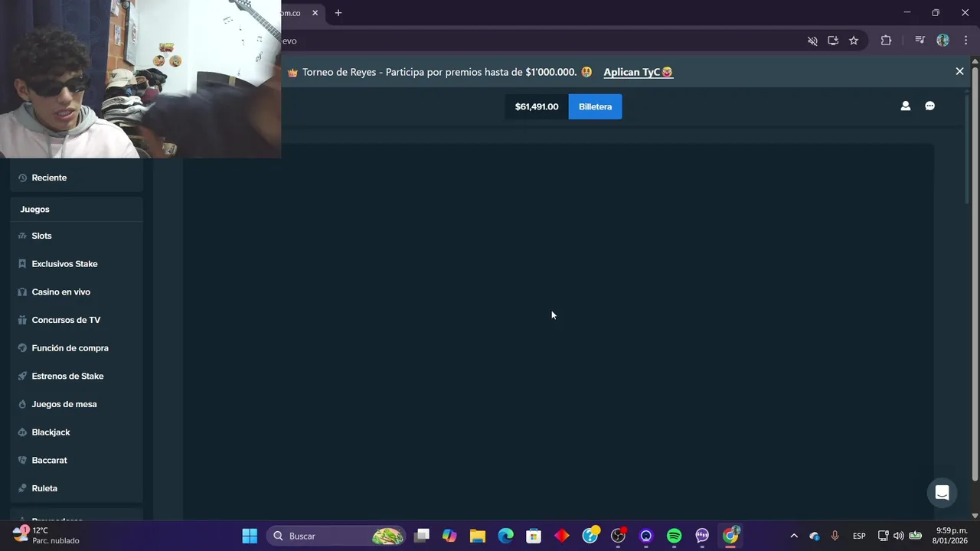
Task: Open Task View on the taskbar
Action: [x=422, y=536]
